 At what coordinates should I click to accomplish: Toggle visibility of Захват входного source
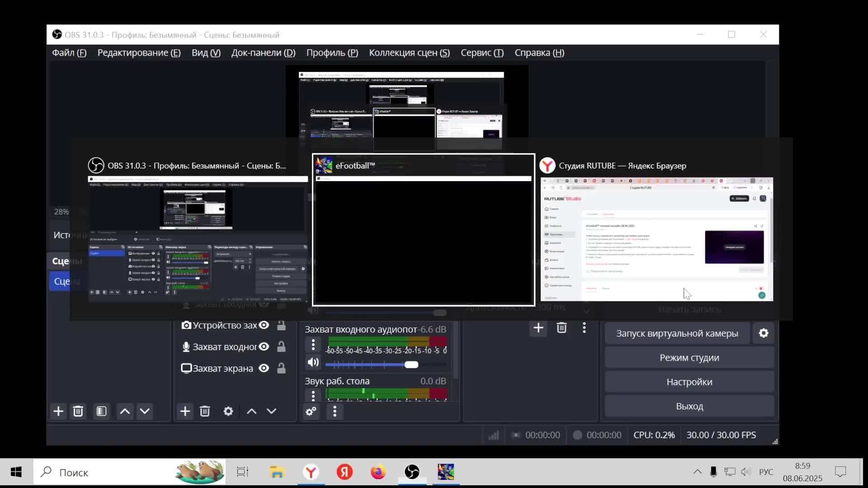[x=264, y=347]
